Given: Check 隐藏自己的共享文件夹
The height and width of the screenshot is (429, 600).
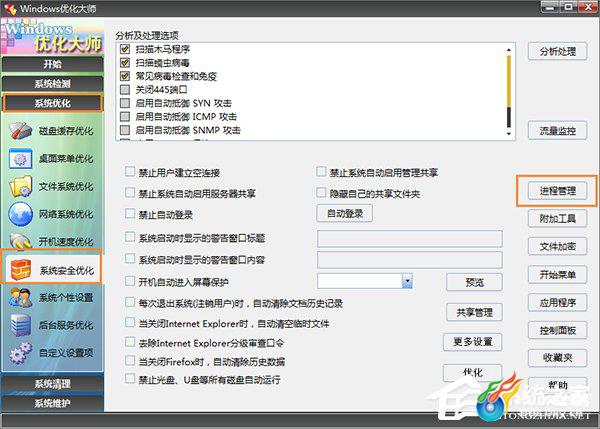Looking at the screenshot, I should [x=321, y=192].
